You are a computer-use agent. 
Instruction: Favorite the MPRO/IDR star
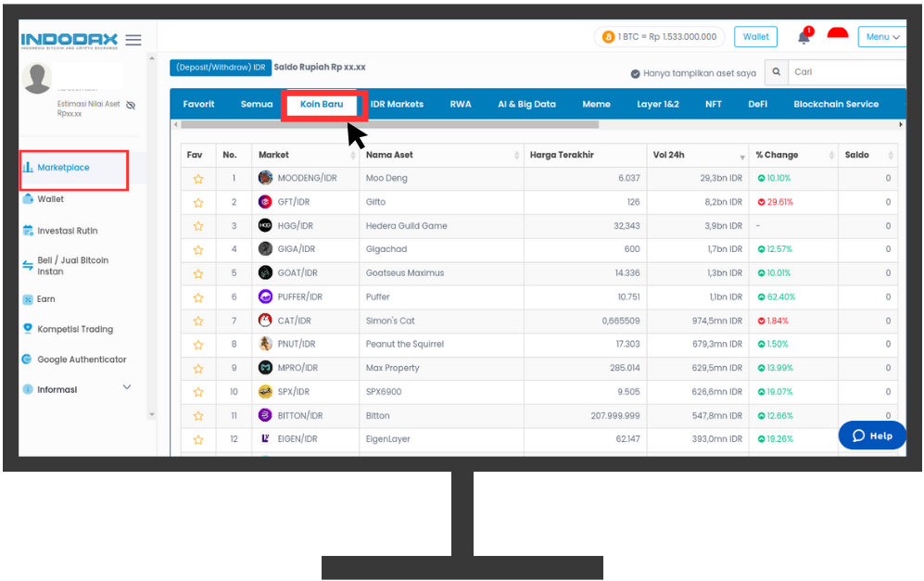point(198,369)
